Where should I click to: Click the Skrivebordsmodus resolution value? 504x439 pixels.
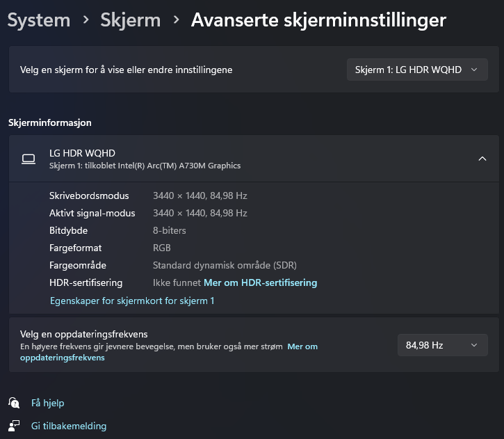click(200, 195)
